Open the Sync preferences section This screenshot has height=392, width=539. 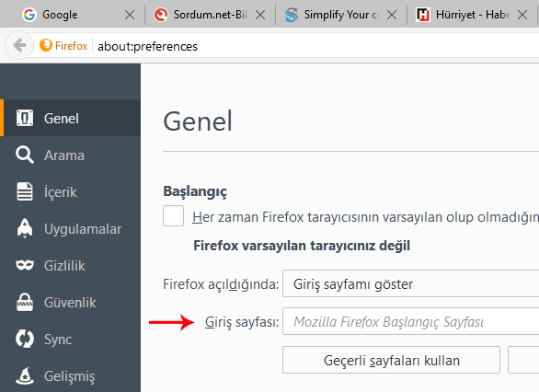tap(70, 339)
